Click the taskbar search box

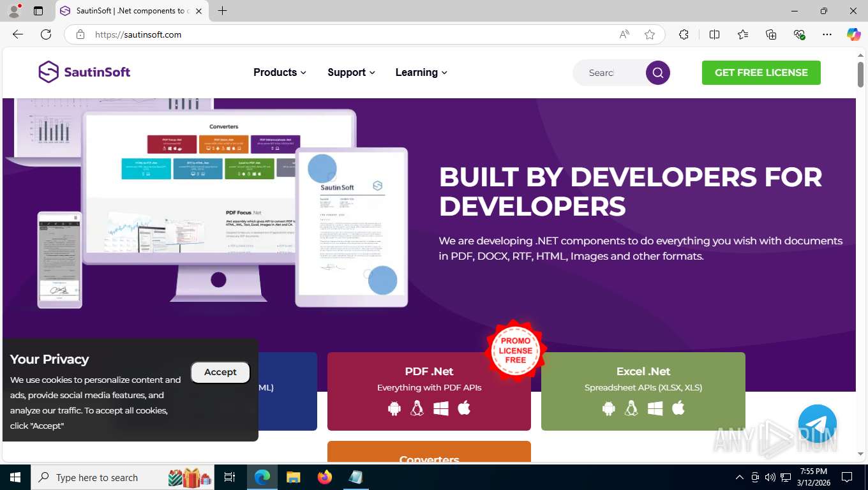pyautogui.click(x=123, y=477)
